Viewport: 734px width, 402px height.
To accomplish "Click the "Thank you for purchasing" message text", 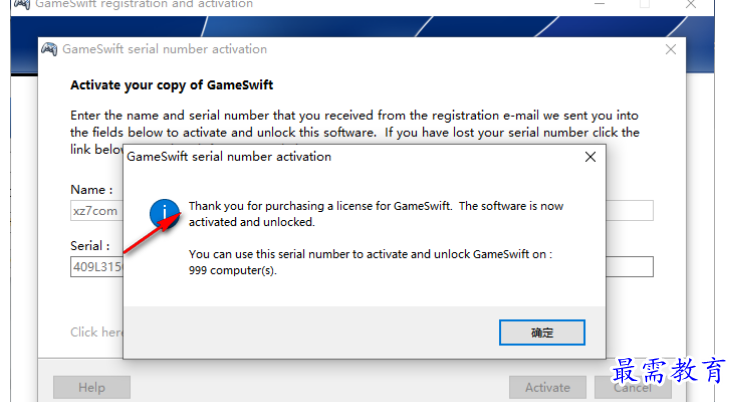I will click(x=376, y=214).
